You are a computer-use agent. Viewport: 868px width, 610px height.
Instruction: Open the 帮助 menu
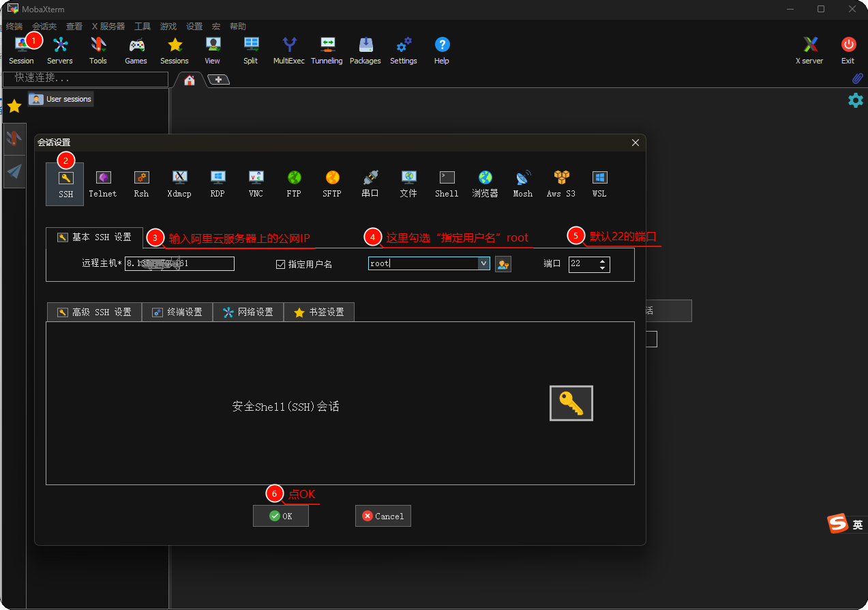pyautogui.click(x=238, y=26)
